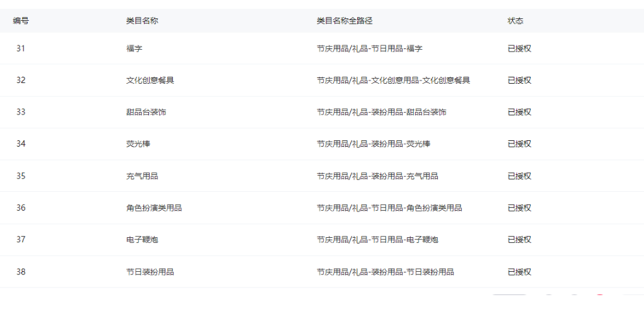Click 已授权 status in row 37
This screenshot has width=644, height=319.
click(x=519, y=240)
